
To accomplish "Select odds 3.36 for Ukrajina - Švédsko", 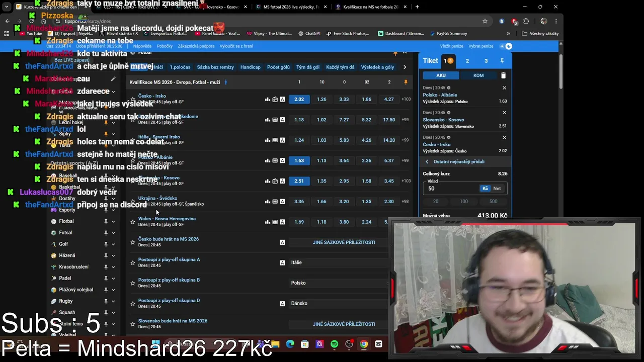I will pos(299,202).
